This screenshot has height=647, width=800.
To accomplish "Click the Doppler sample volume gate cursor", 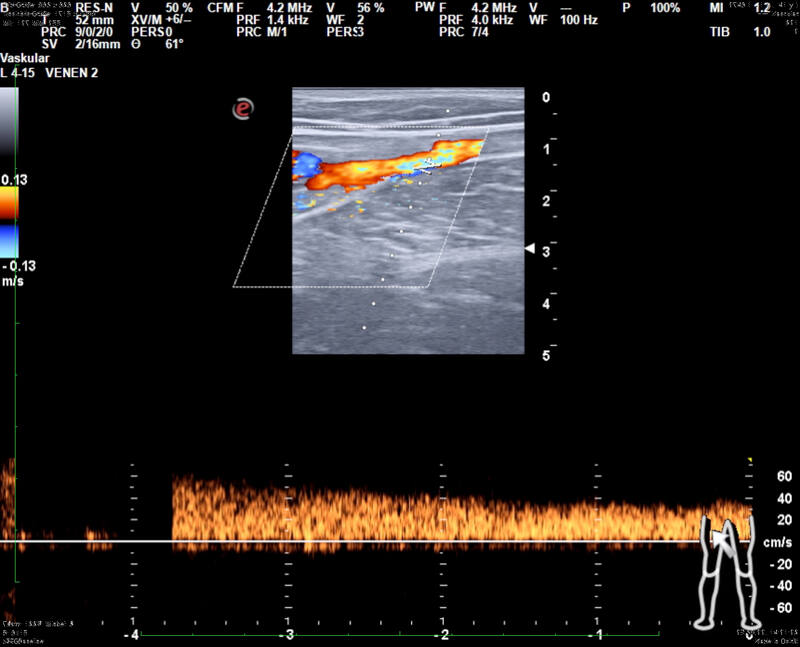I will (x=429, y=166).
